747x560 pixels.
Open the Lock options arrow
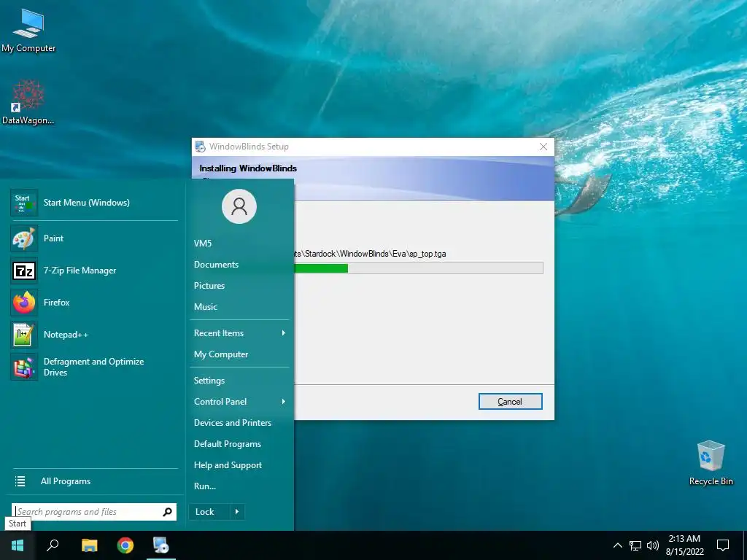pos(237,512)
